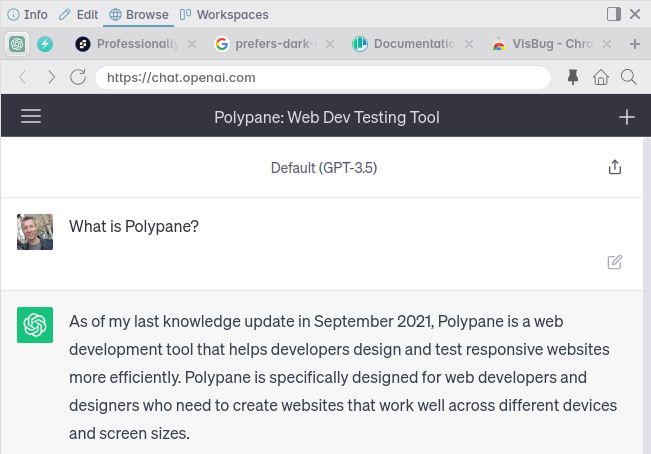Toggle the panel dock position icon
The height and width of the screenshot is (454, 651).
pos(614,14)
